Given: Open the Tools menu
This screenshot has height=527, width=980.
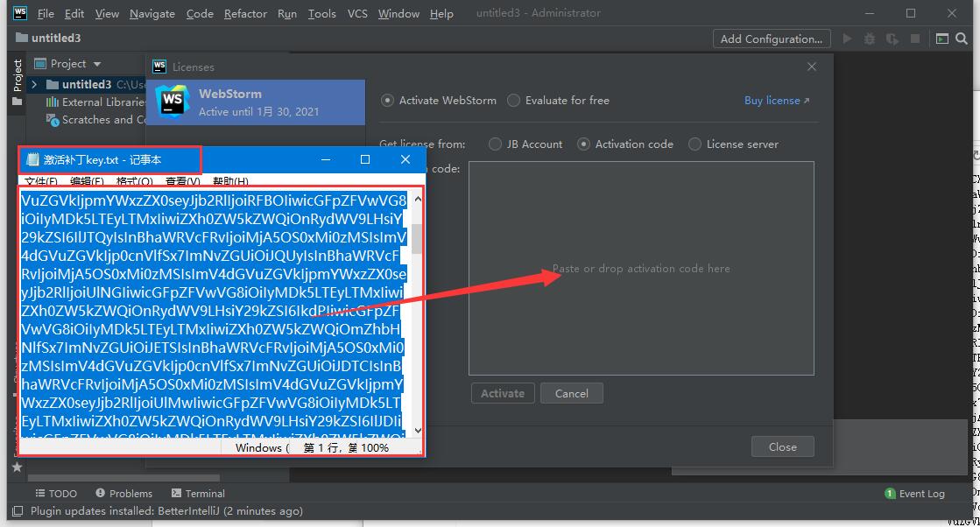Looking at the screenshot, I should pyautogui.click(x=322, y=13).
